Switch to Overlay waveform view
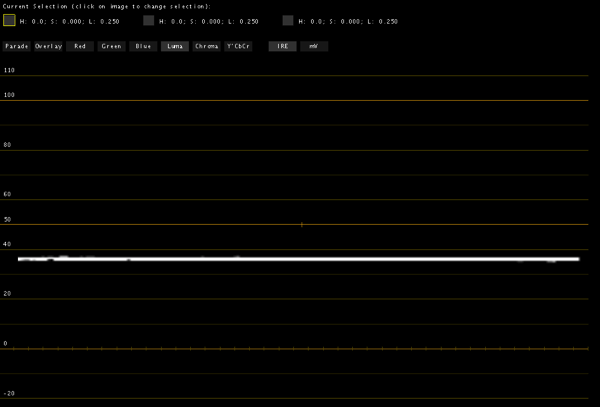The width and height of the screenshot is (600, 407). click(48, 46)
